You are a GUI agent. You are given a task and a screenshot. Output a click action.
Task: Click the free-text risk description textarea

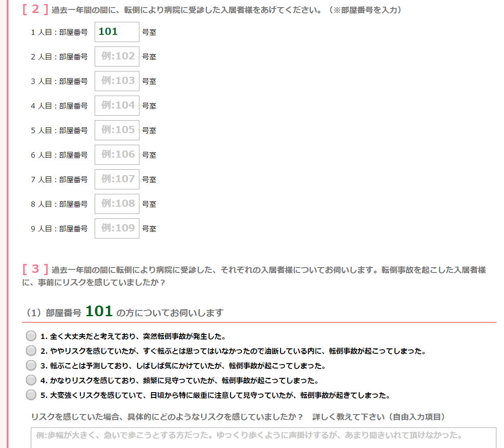(263, 438)
